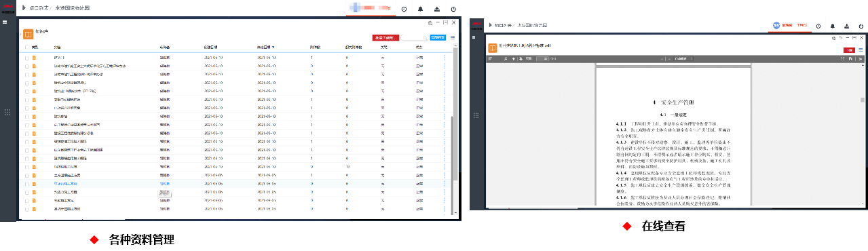Open notifications bell in left window header

coord(421,9)
